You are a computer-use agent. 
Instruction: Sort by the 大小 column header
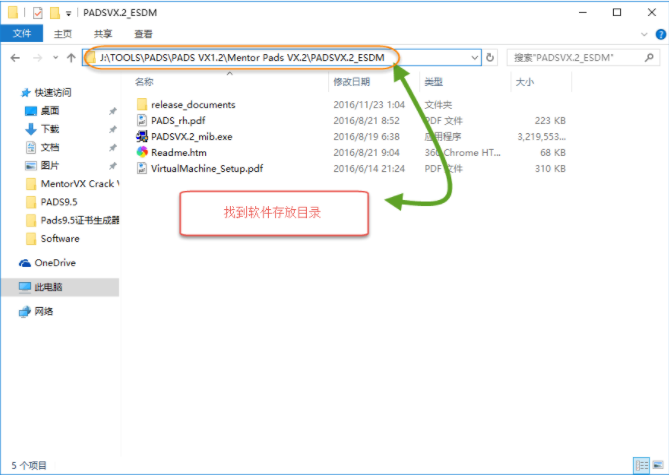[525, 82]
